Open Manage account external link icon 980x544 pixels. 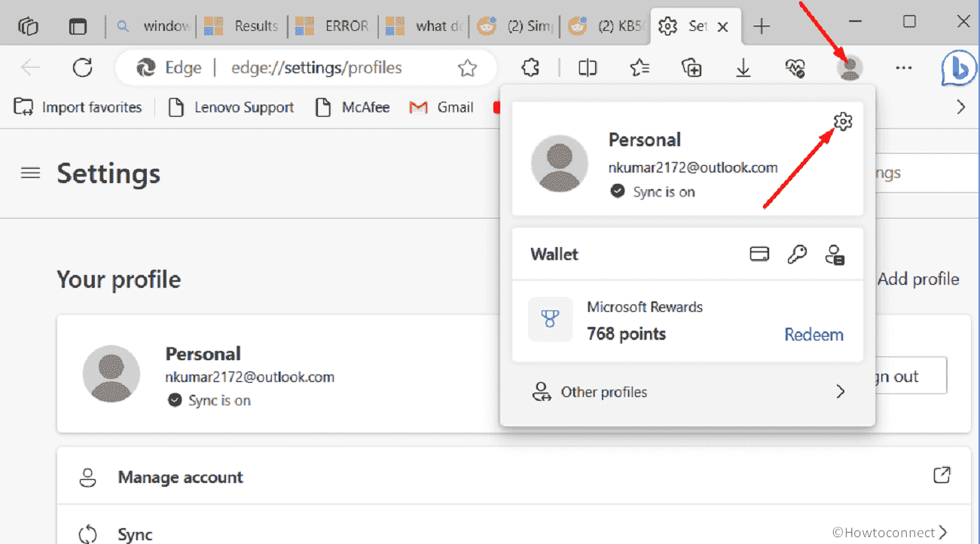942,475
